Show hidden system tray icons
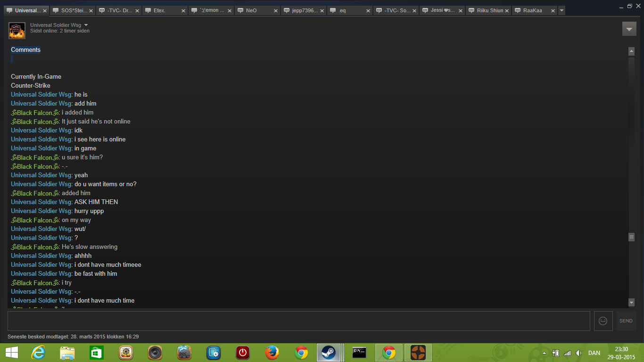The width and height of the screenshot is (644, 362). point(545,353)
